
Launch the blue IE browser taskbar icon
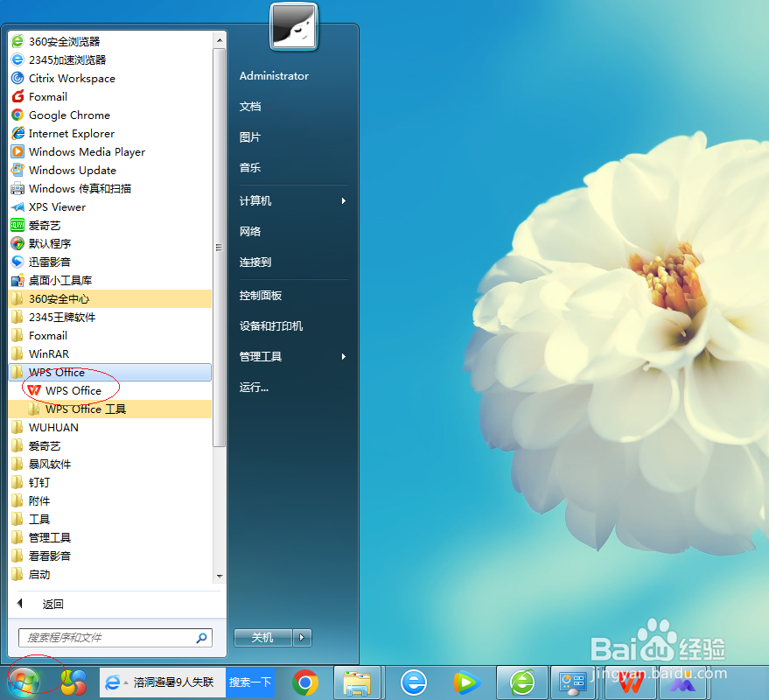414,682
